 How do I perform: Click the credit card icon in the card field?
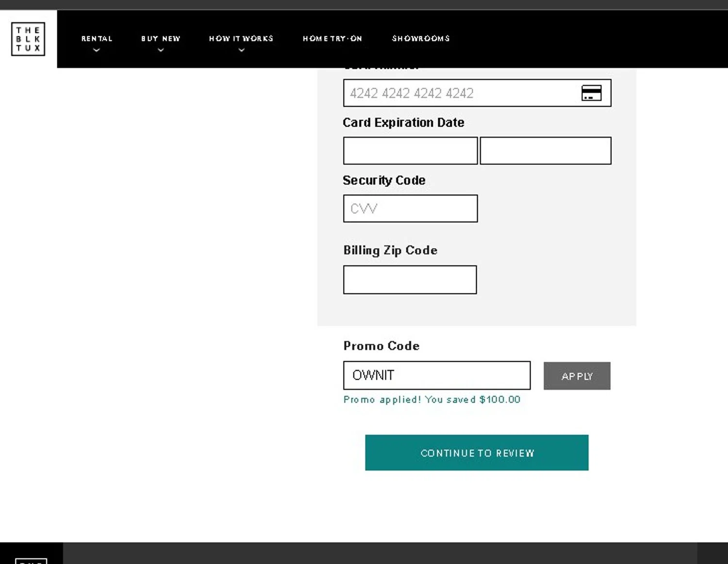click(591, 93)
